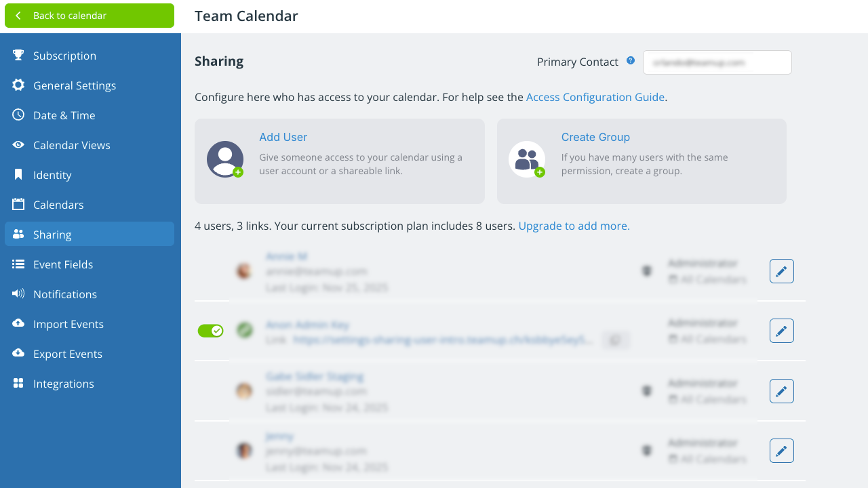Image resolution: width=868 pixels, height=488 pixels.
Task: Open the Subscription settings section
Action: pyautogui.click(x=64, y=56)
